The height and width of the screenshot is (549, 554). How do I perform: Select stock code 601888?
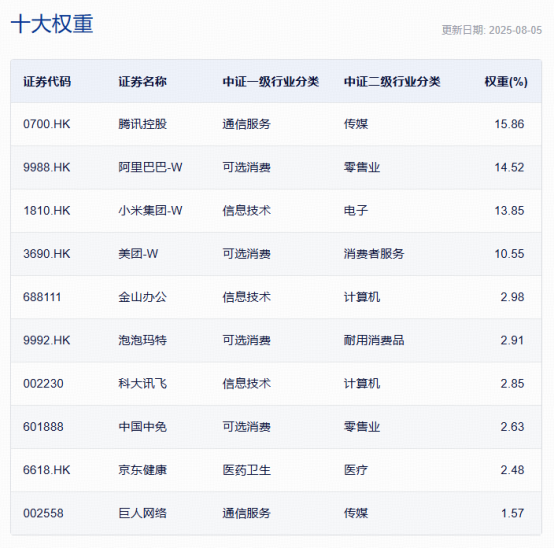click(x=43, y=427)
